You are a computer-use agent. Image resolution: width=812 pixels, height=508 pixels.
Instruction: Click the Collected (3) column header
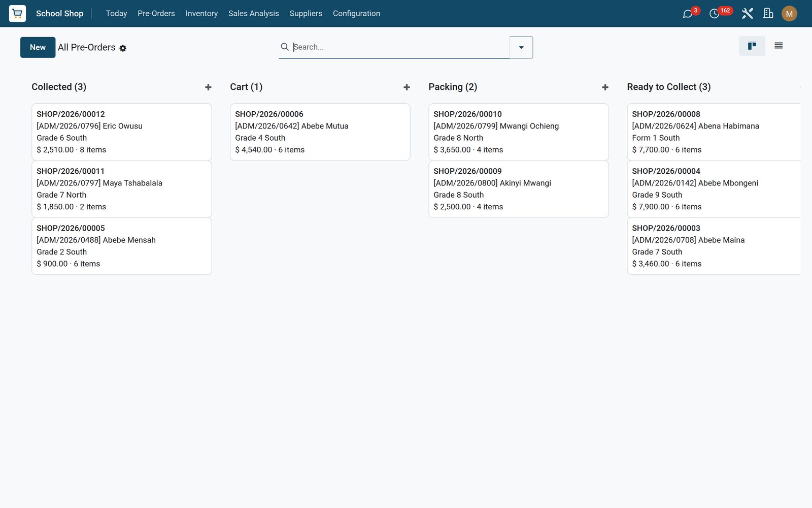tap(59, 87)
